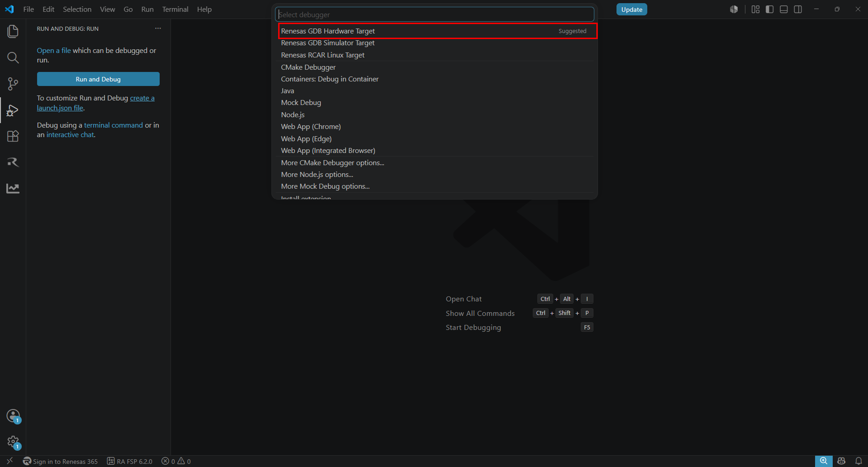Image resolution: width=868 pixels, height=467 pixels.
Task: Open the Copilot status icon
Action: pos(841,461)
